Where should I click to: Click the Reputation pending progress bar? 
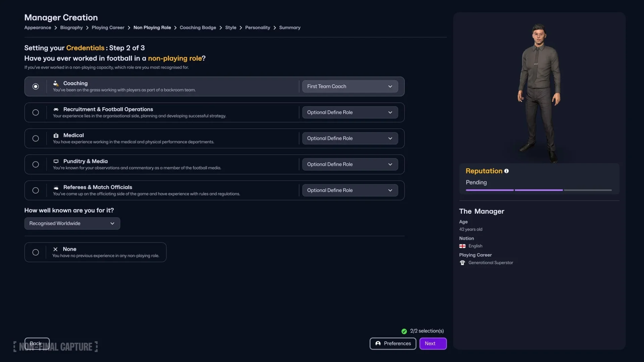click(x=538, y=190)
